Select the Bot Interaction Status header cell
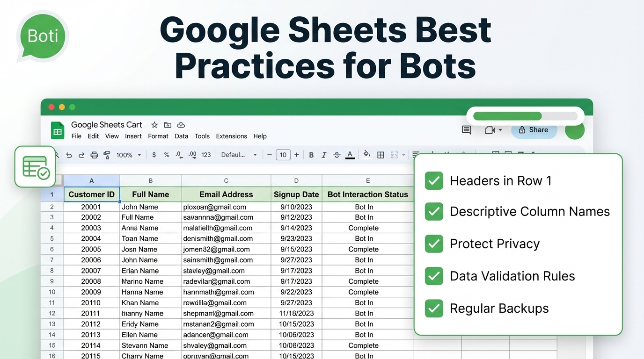The height and width of the screenshot is (359, 644). point(368,194)
